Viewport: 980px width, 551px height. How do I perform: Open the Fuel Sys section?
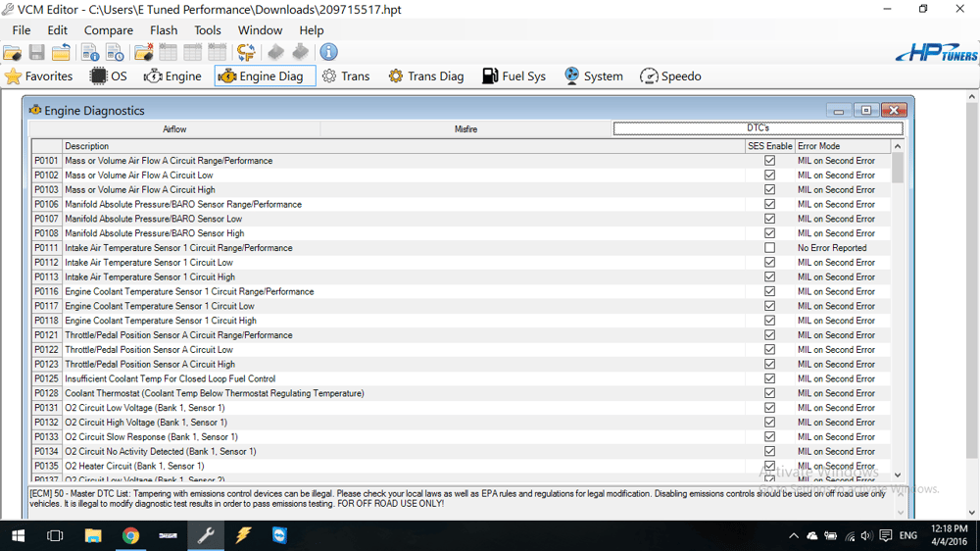tap(513, 76)
